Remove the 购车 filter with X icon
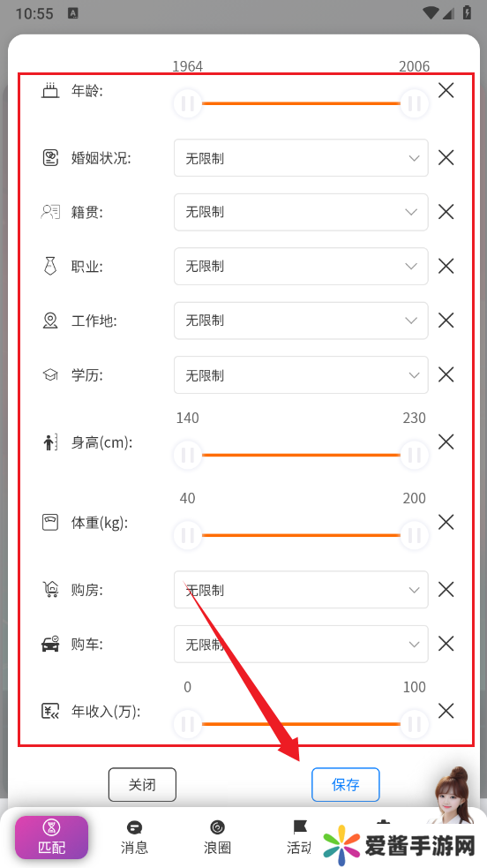 (x=446, y=644)
